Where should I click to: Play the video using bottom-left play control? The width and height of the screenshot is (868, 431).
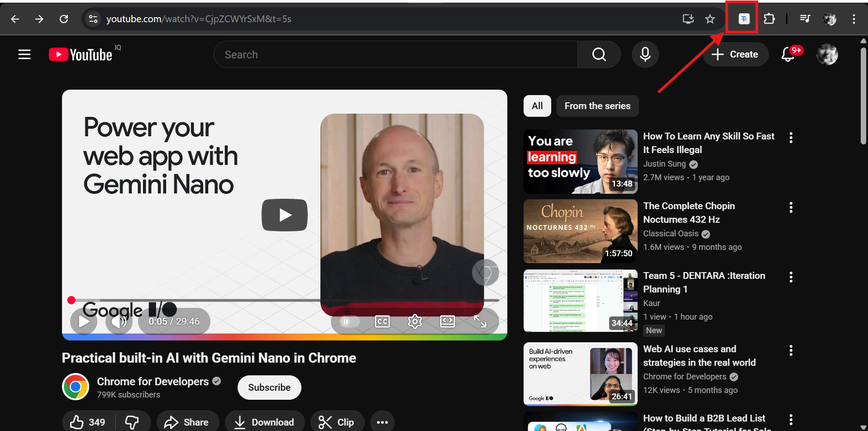[x=84, y=321]
